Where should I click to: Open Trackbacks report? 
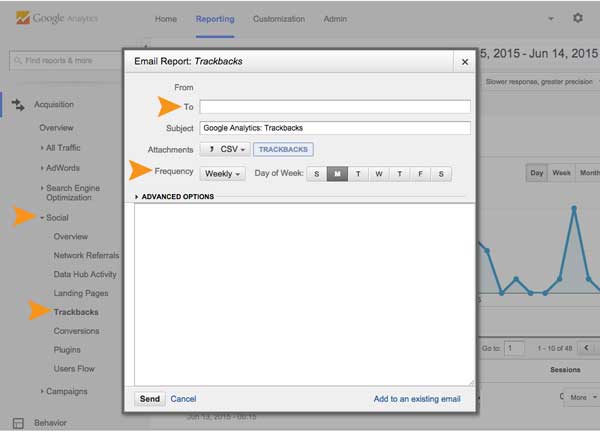(x=76, y=312)
